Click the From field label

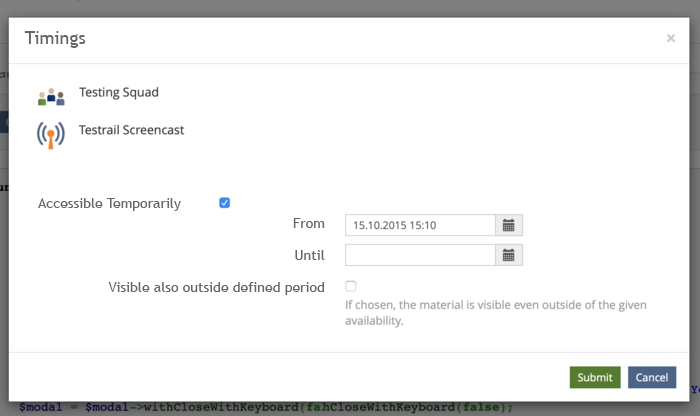coord(309,224)
